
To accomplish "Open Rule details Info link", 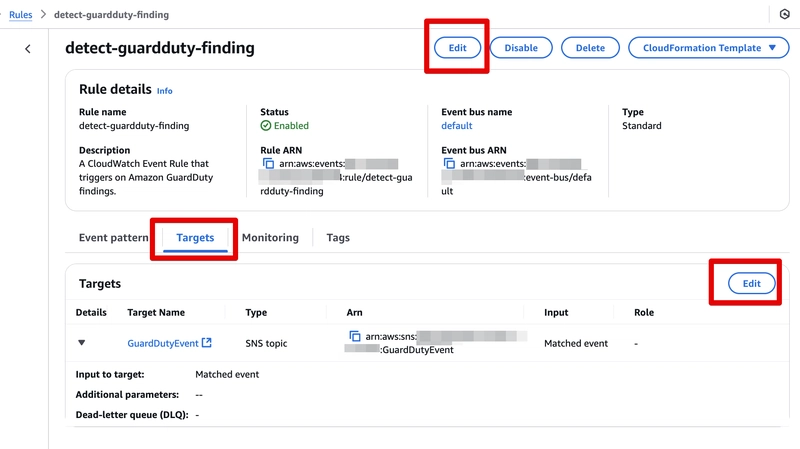I will [x=164, y=91].
